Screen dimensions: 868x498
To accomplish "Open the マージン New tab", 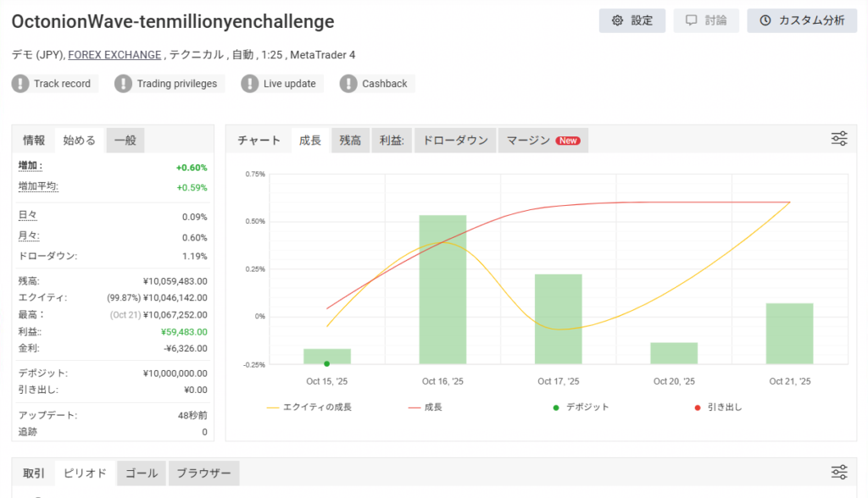I will 542,141.
